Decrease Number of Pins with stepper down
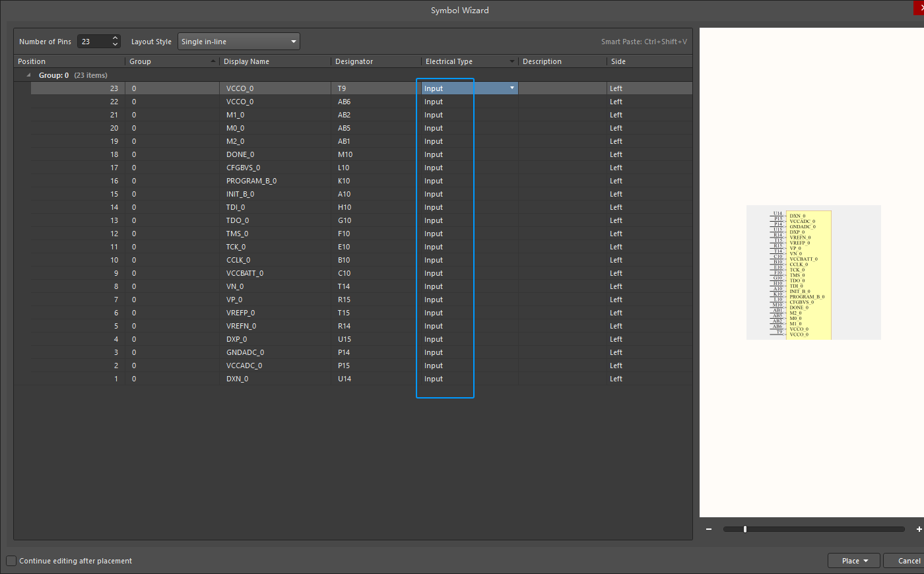The image size is (924, 574). (115, 45)
